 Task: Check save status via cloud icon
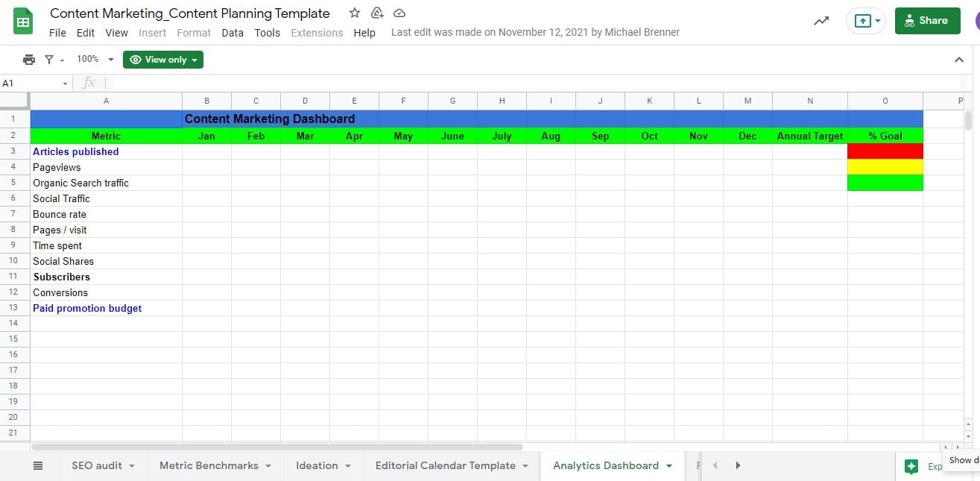[399, 13]
